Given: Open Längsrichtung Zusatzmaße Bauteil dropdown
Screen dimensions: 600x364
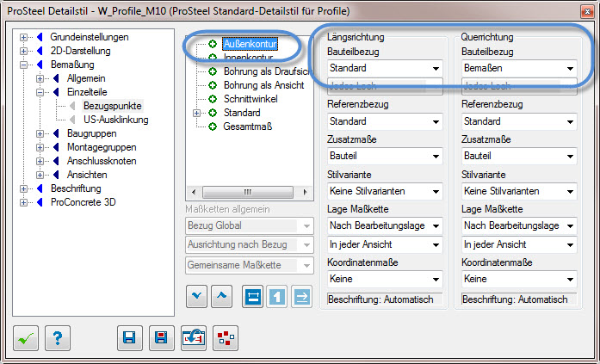Looking at the screenshot, I should click(385, 156).
